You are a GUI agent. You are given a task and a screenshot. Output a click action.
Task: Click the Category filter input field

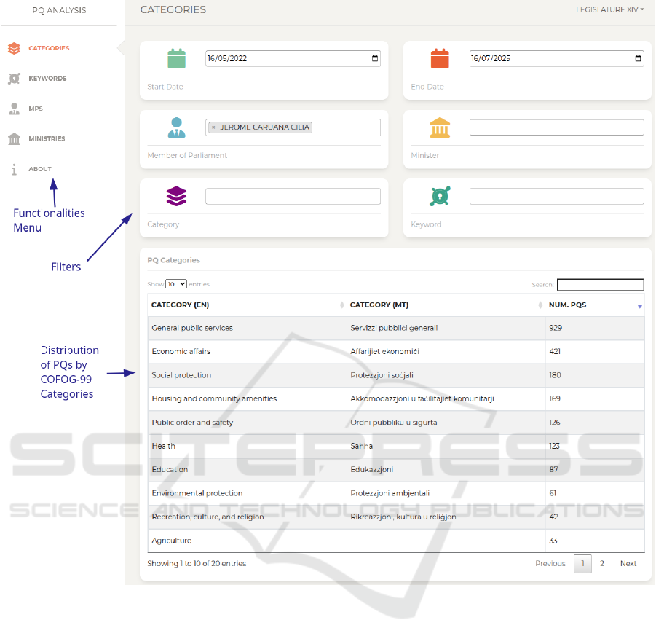click(x=293, y=197)
